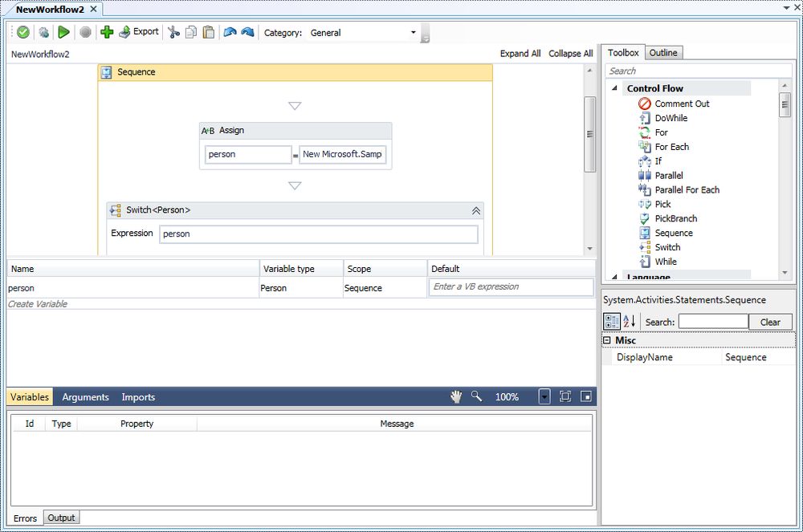
Task: Open the Imports tab
Action: (138, 397)
